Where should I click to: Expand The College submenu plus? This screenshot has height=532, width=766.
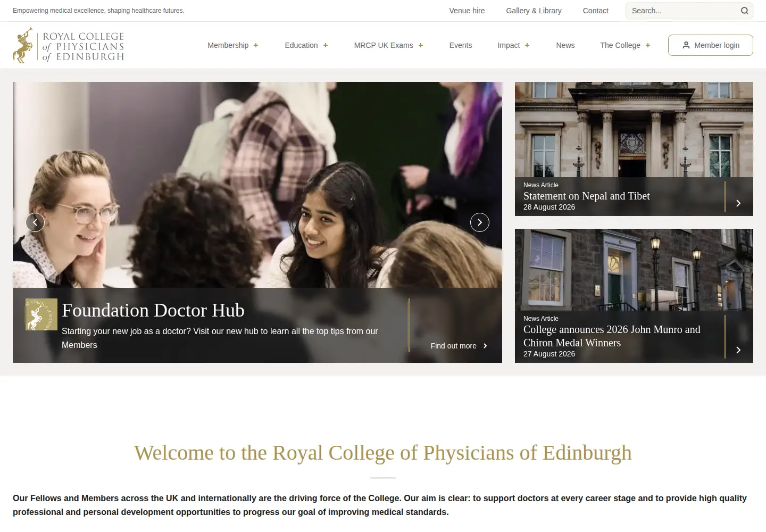pyautogui.click(x=648, y=46)
